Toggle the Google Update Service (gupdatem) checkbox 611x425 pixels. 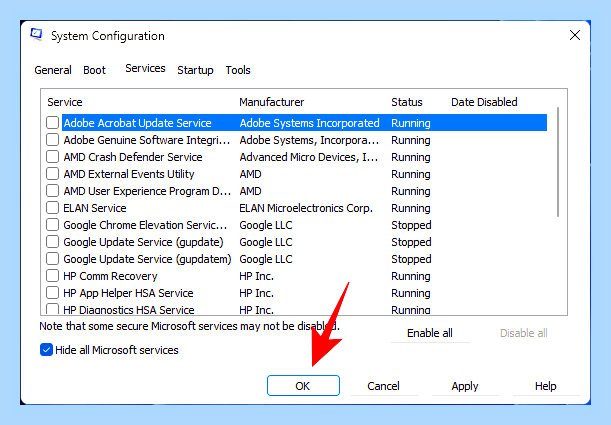[52, 259]
